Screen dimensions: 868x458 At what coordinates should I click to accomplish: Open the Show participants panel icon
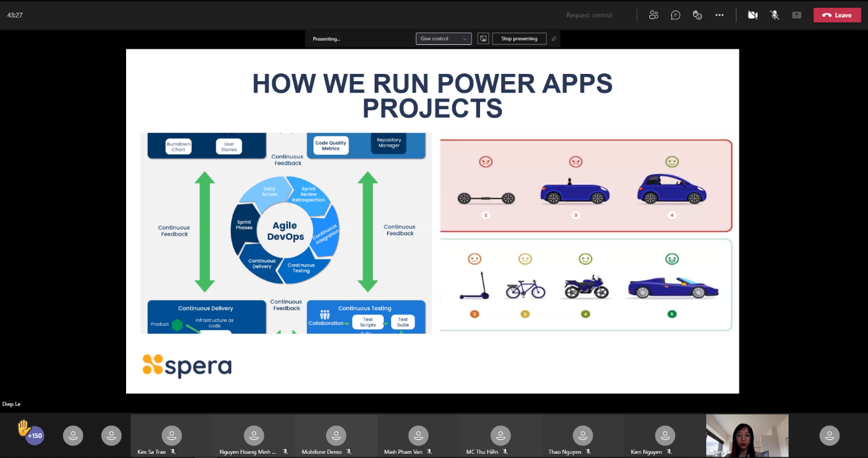tap(653, 15)
